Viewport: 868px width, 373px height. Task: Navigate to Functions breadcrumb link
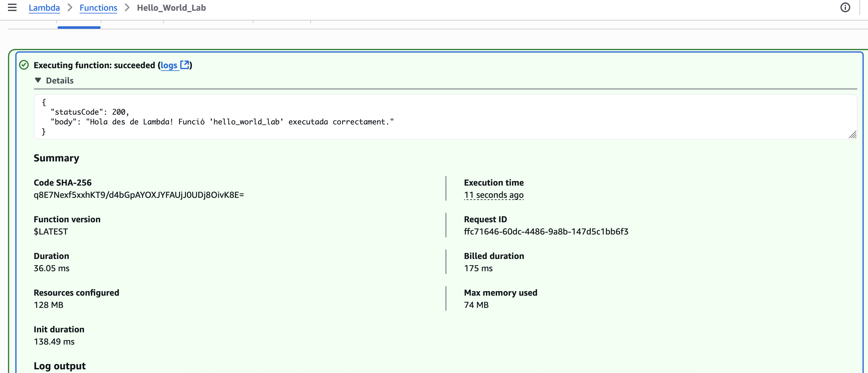tap(98, 8)
